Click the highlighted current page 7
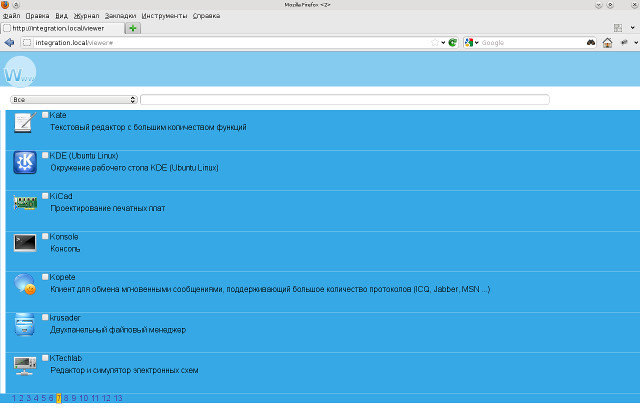 (59, 398)
